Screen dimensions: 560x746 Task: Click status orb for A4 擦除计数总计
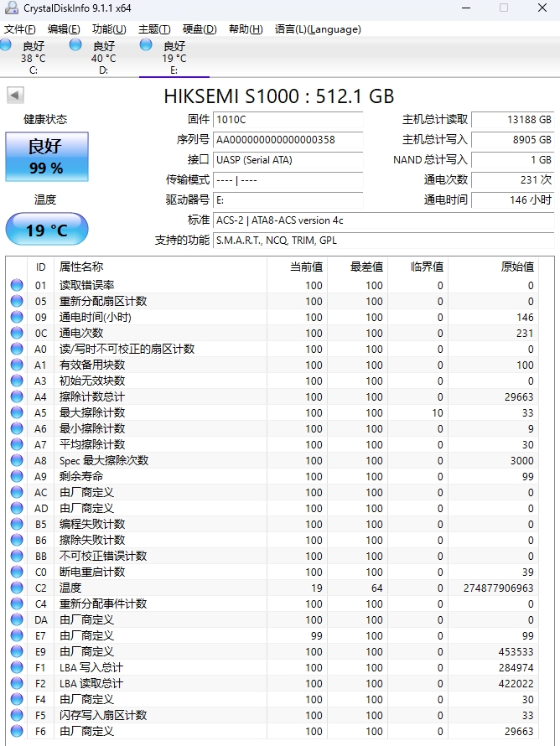(x=17, y=396)
